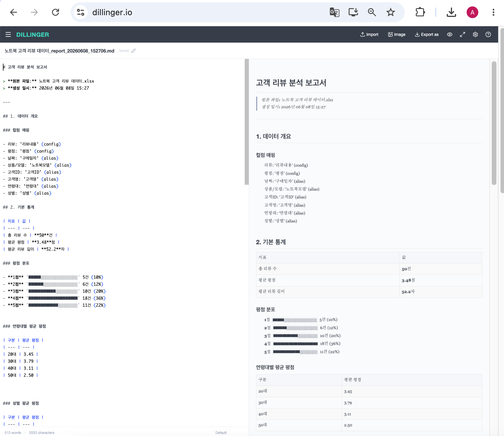Click the document filename title
The height and width of the screenshot is (436, 504).
tap(59, 51)
